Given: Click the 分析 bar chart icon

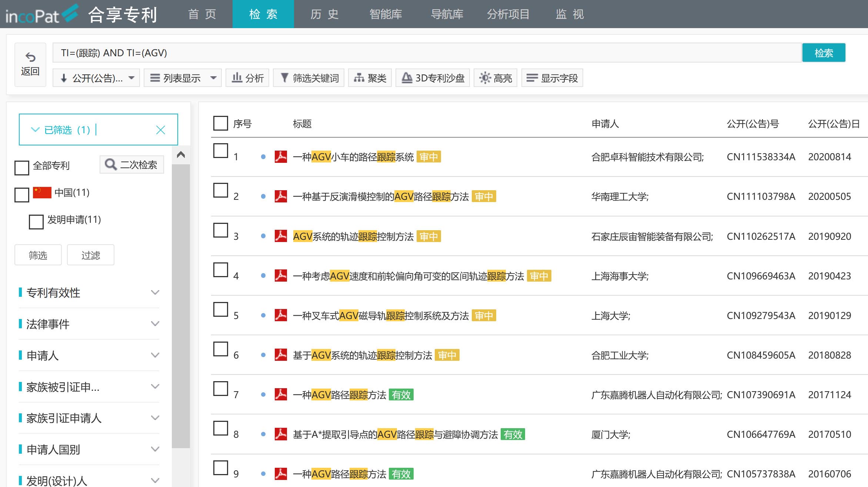Looking at the screenshot, I should coord(237,78).
